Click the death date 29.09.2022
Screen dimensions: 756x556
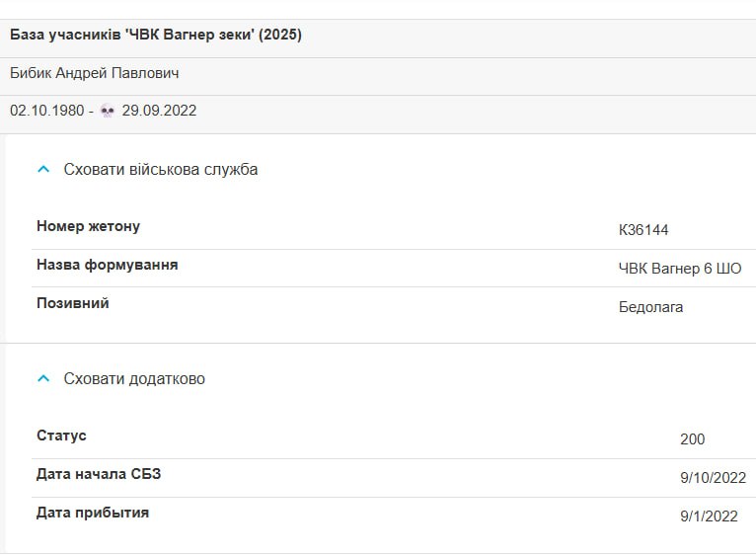[159, 111]
